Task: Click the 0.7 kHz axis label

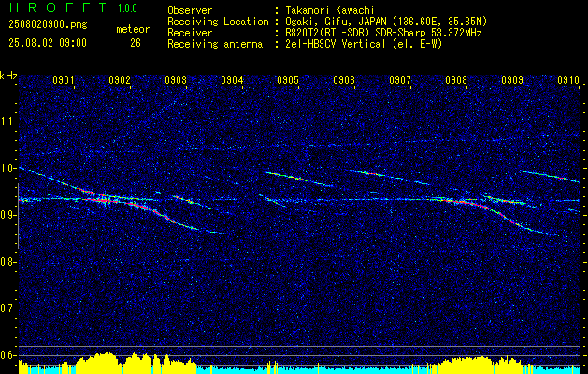Action: pyautogui.click(x=7, y=309)
